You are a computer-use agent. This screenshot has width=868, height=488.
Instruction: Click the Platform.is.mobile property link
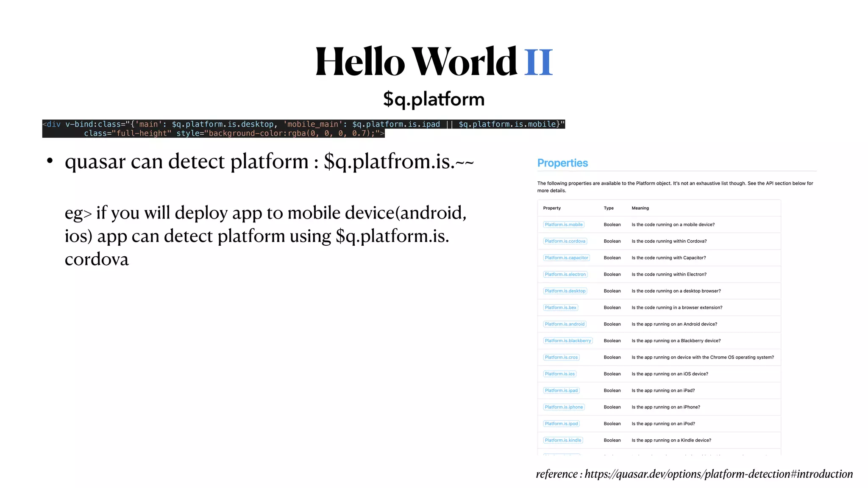563,225
